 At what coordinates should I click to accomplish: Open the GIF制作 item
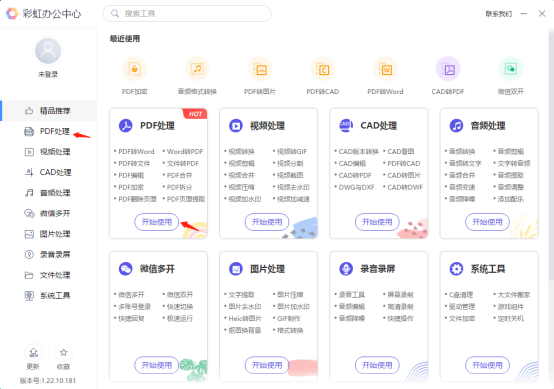coord(289,319)
